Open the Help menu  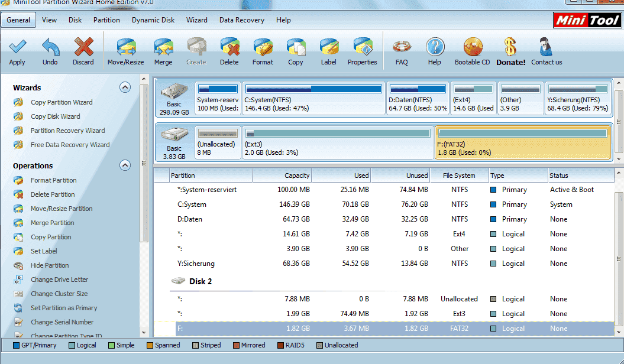(x=283, y=20)
